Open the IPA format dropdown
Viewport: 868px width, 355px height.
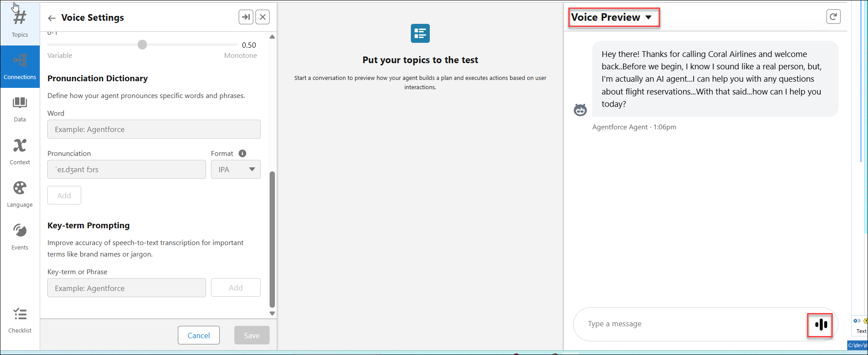236,170
